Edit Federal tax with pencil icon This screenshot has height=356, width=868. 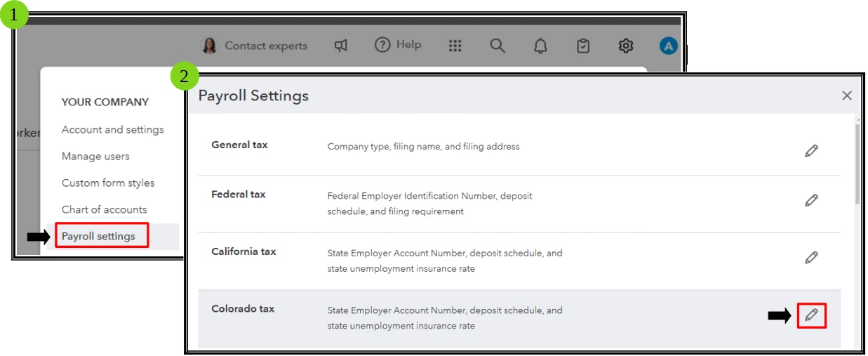point(811,200)
